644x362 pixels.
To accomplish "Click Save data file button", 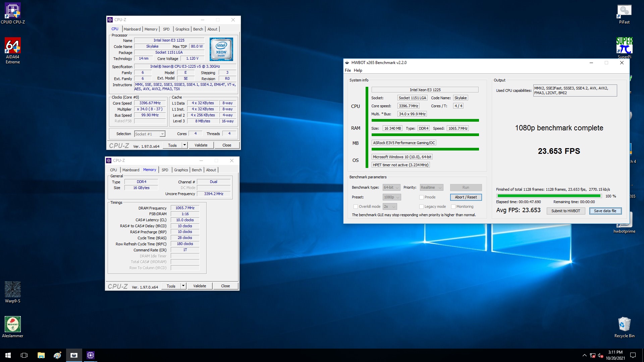I will (x=605, y=211).
